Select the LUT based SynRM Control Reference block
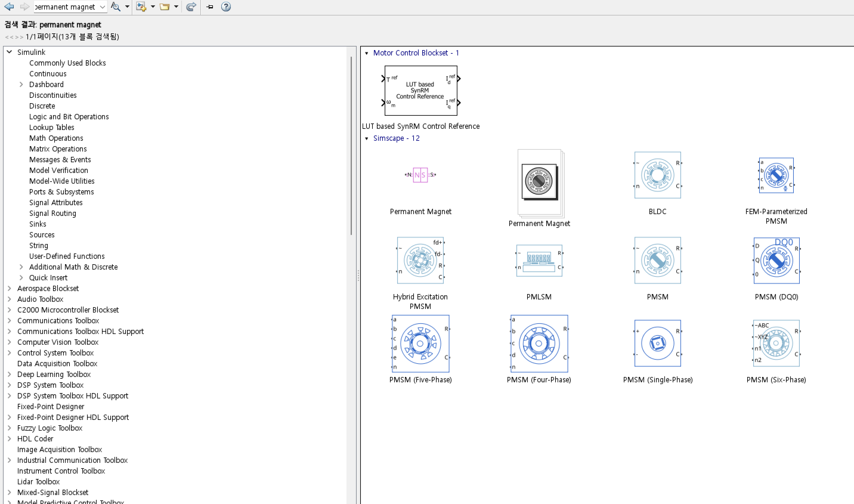 click(421, 91)
